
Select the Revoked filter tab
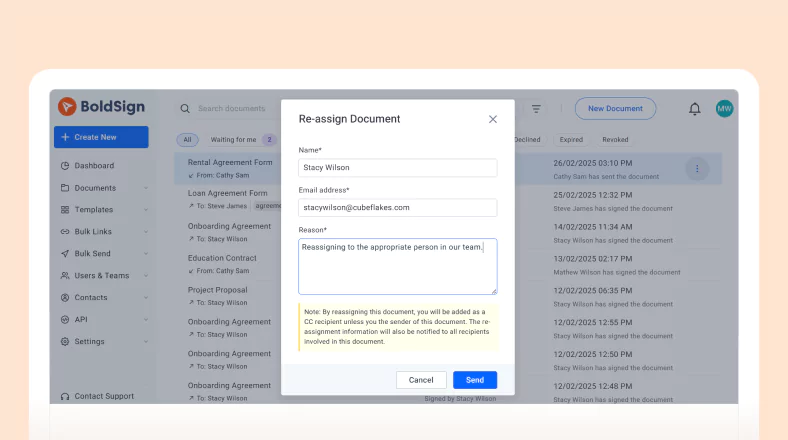click(615, 140)
